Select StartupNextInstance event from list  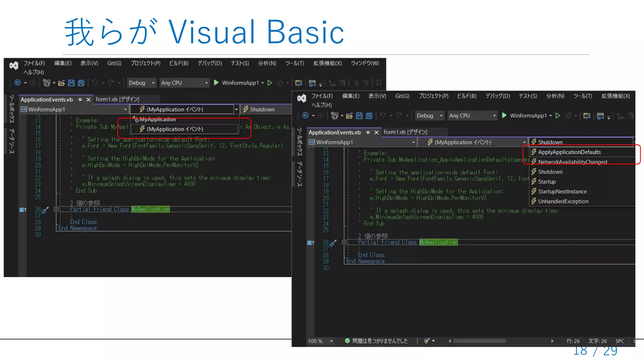pos(582,191)
